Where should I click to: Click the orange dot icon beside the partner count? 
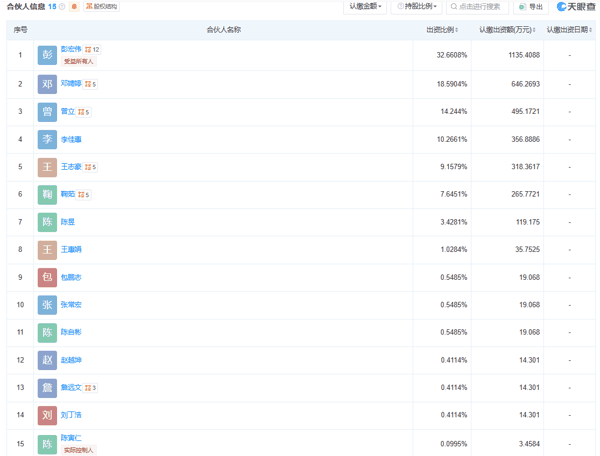[x=74, y=7]
